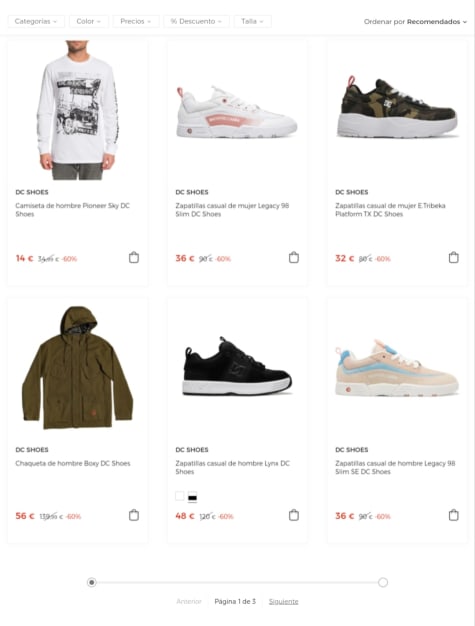
Task: Add Boxy jacket to shopping bag
Action: 134,515
